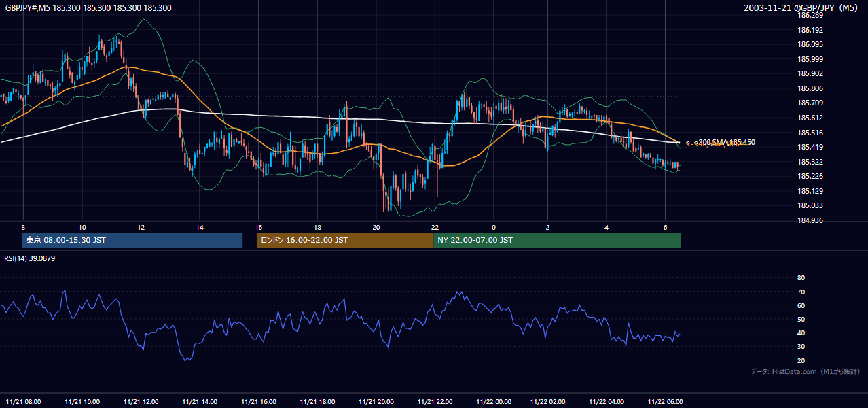The width and height of the screenshot is (868, 408).
Task: Click bottom time label 11/21 18:00
Action: point(317,401)
